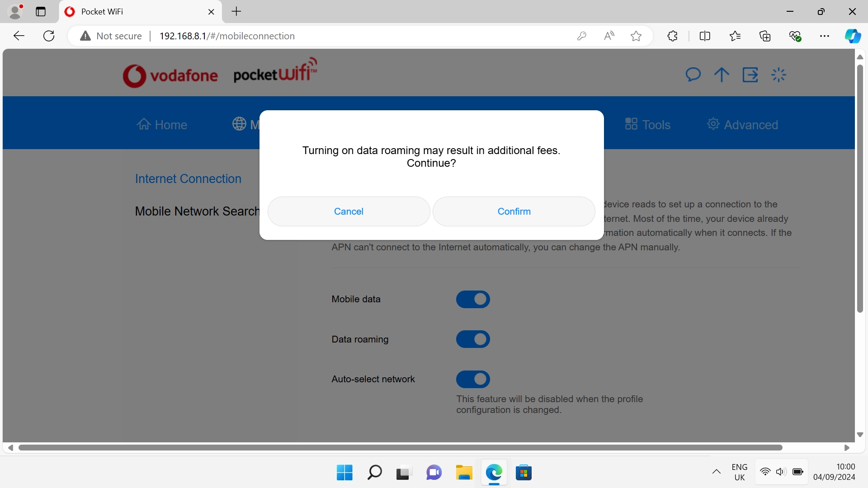Adjust the system volume control
The height and width of the screenshot is (488, 868).
pyautogui.click(x=781, y=472)
